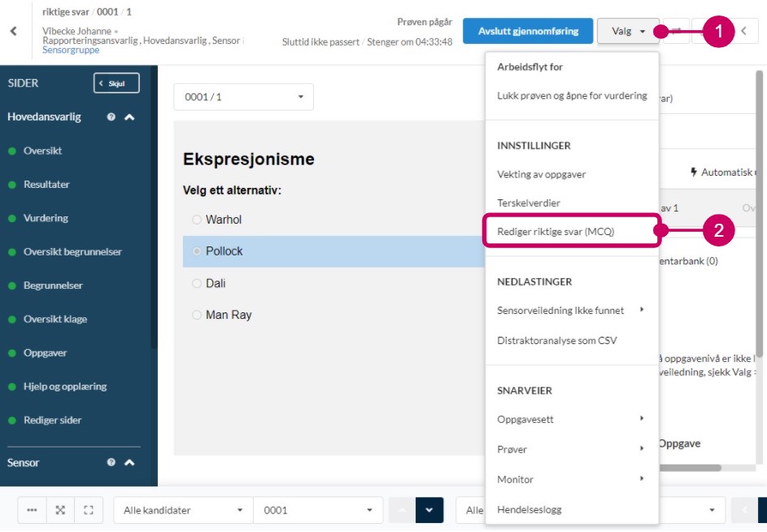Screen dimensions: 767x532
Task: Select Vekting av oppgaver menu entry
Action: 541,174
